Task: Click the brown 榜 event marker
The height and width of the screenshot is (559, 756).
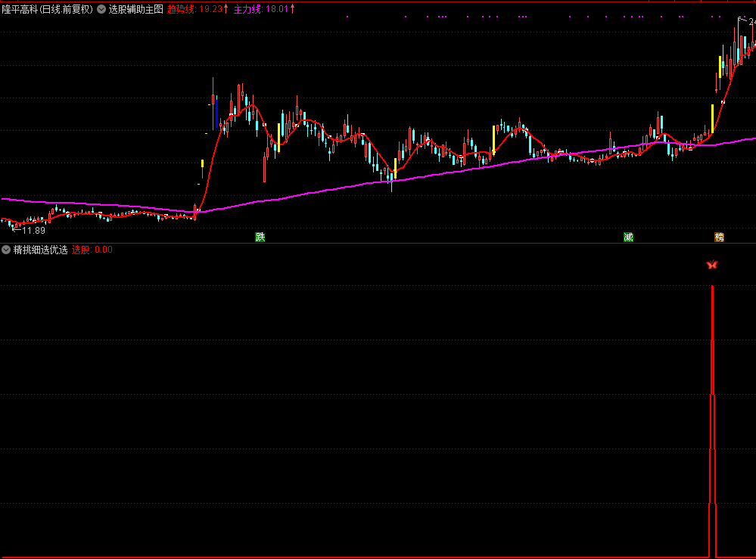Action: (x=719, y=237)
